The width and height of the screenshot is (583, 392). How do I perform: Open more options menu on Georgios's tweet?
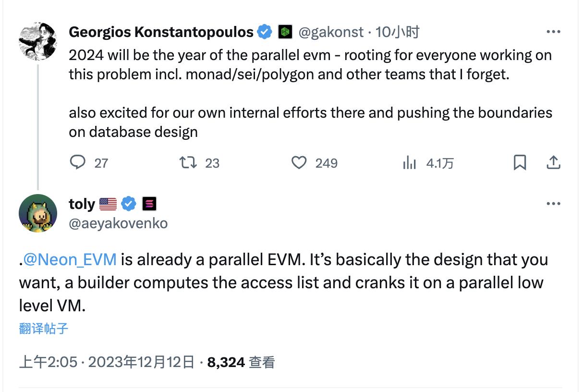(553, 32)
